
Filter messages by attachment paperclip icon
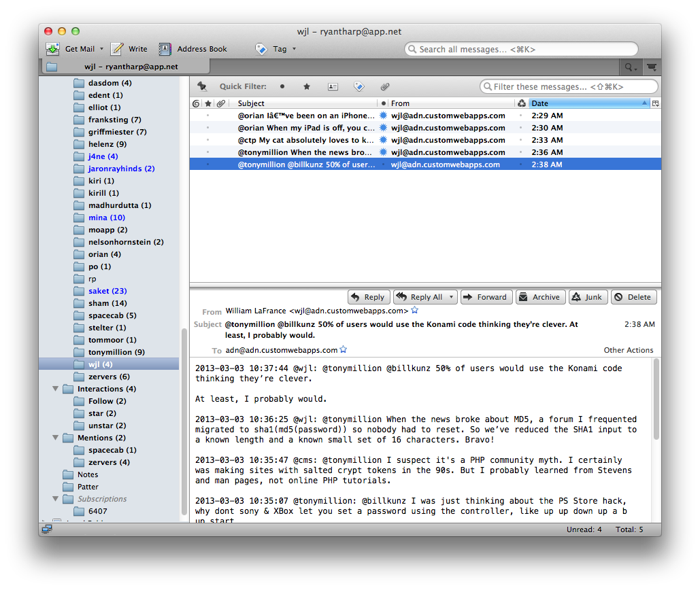385,86
